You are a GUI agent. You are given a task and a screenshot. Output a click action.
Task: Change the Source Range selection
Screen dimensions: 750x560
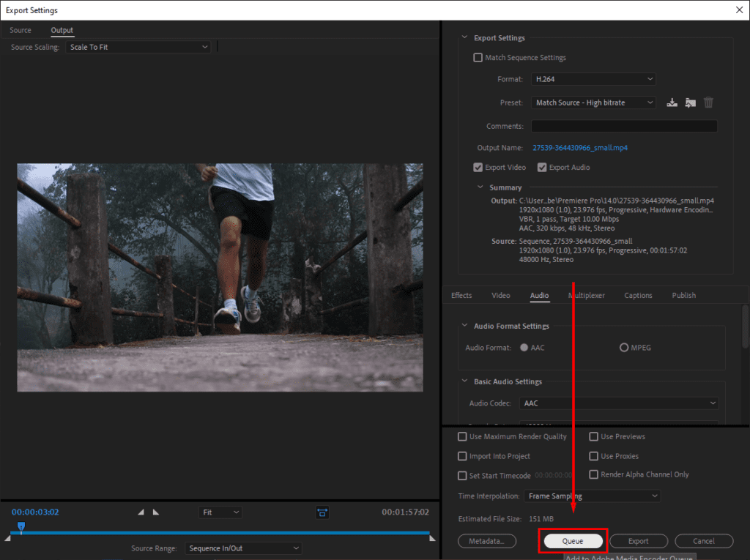click(243, 548)
